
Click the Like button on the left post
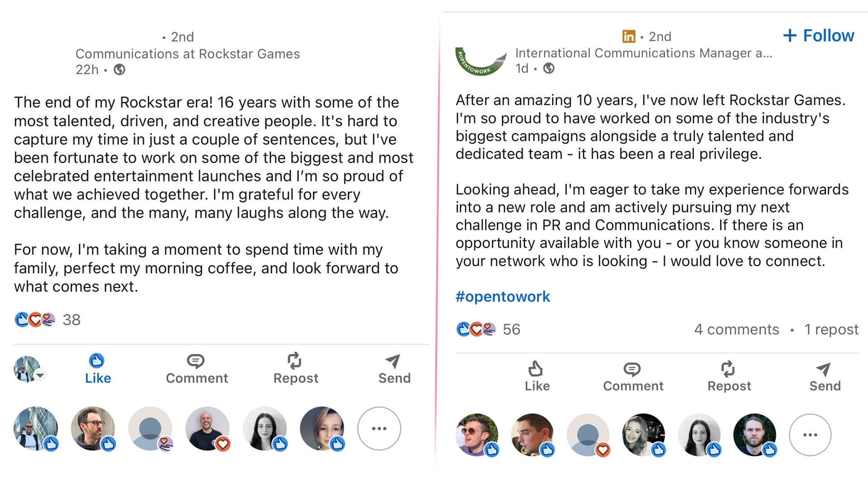pos(98,369)
